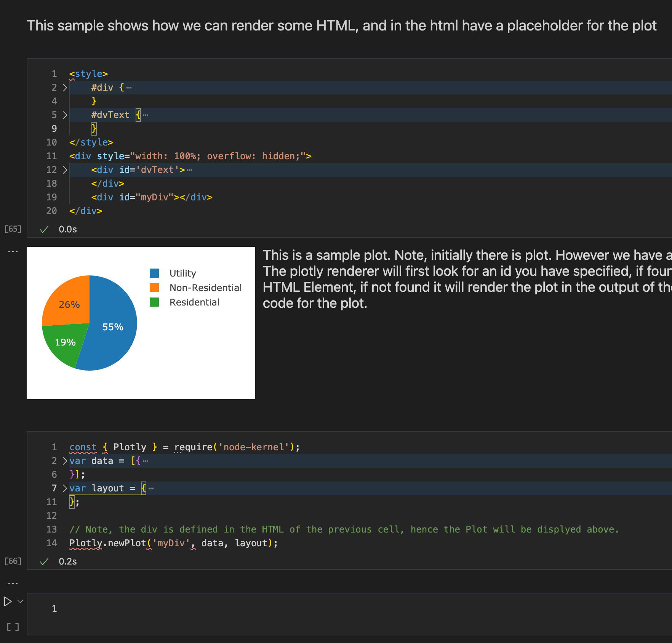The width and height of the screenshot is (672, 643).
Task: Click empty execution brackets of last cell
Action: point(13,627)
